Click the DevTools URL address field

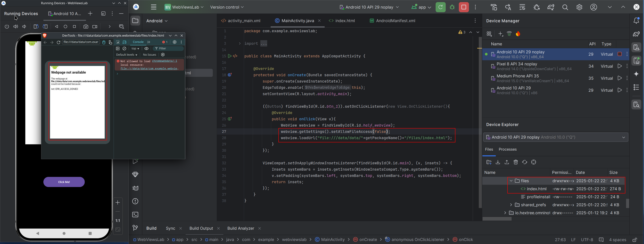click(x=81, y=42)
